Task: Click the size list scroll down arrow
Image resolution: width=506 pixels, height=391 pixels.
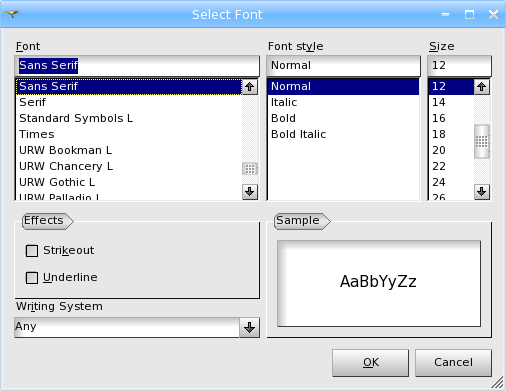Action: (482, 192)
